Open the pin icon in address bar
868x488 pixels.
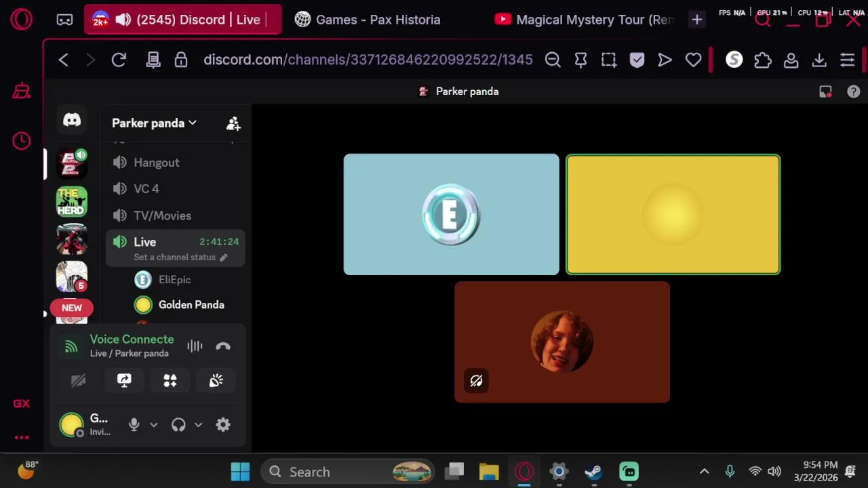[580, 60]
